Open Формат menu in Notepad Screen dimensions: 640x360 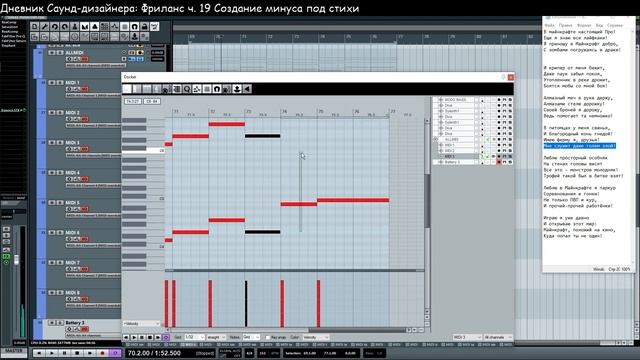pyautogui.click(x=584, y=25)
